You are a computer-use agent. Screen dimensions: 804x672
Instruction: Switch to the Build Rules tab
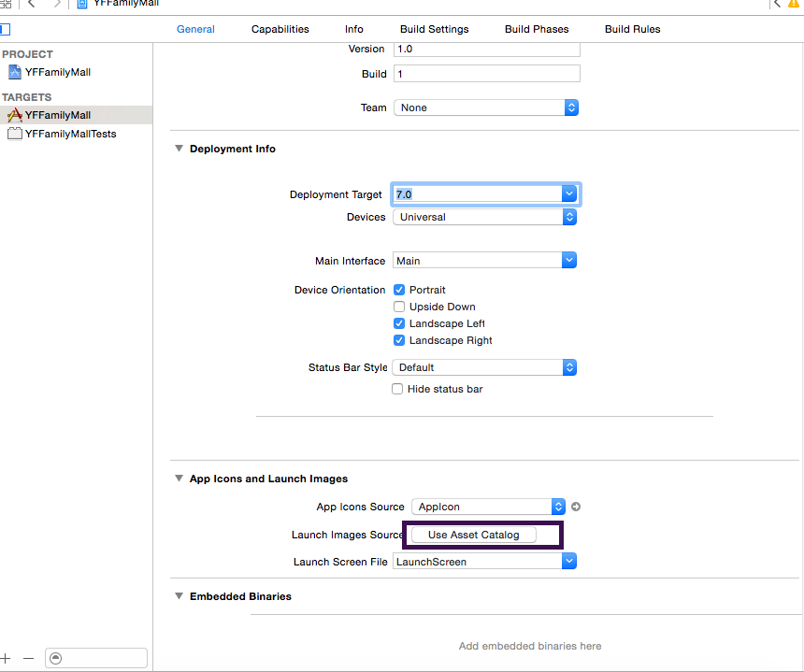pyautogui.click(x=632, y=29)
